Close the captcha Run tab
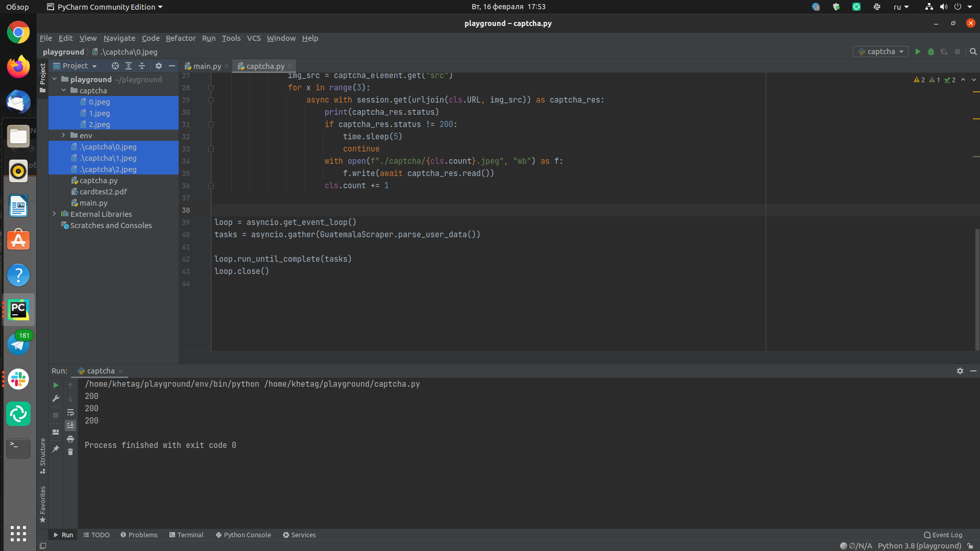The width and height of the screenshot is (980, 551). click(120, 371)
